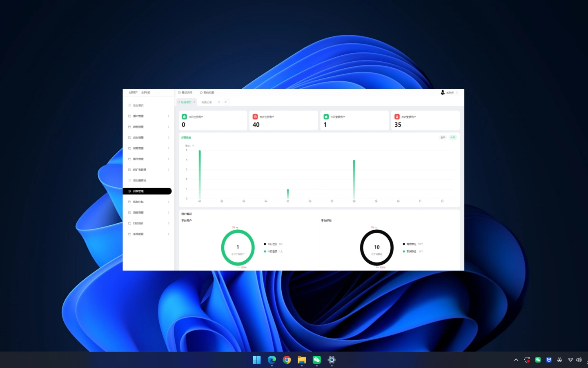This screenshot has width=588, height=368.
Task: Click the red 共计登录用户 card icon
Action: pyautogui.click(x=397, y=117)
